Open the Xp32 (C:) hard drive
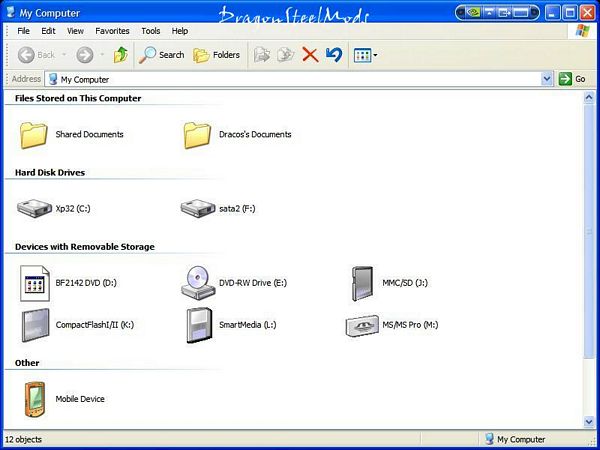The image size is (600, 450). (34, 209)
